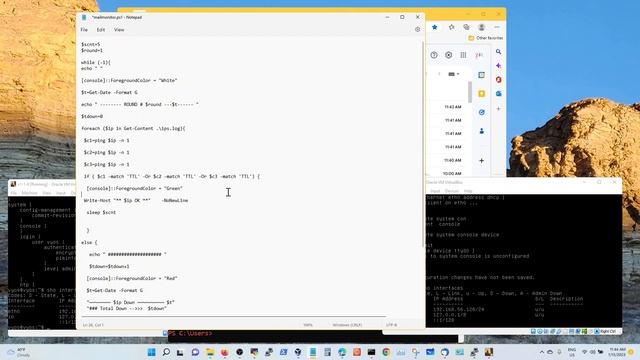Click the 100% zoom status in Notepad

point(308,325)
